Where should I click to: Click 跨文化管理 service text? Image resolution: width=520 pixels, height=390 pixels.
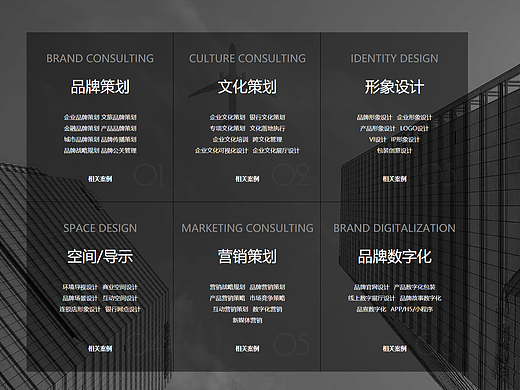(267, 140)
